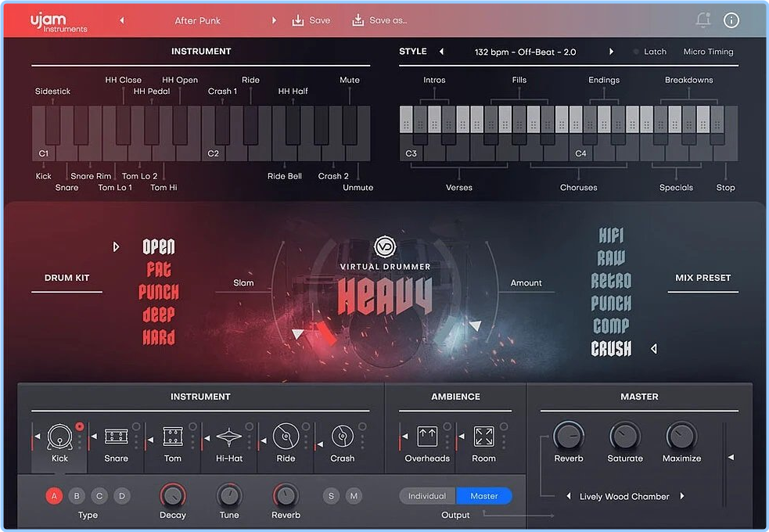
Task: Select the Snare instrument icon
Action: coord(117,437)
